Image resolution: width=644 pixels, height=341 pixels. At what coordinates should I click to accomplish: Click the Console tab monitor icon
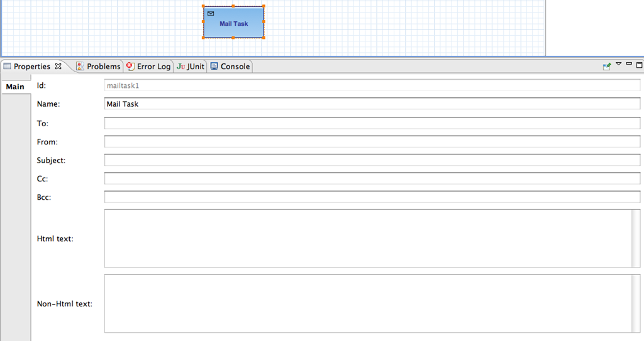pyautogui.click(x=214, y=66)
